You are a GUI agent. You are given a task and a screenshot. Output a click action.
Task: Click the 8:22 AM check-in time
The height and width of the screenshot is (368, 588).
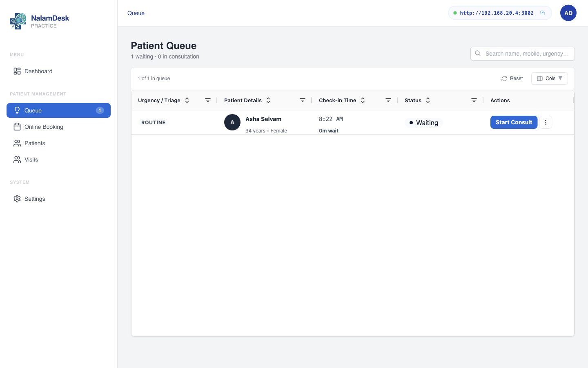331,119
